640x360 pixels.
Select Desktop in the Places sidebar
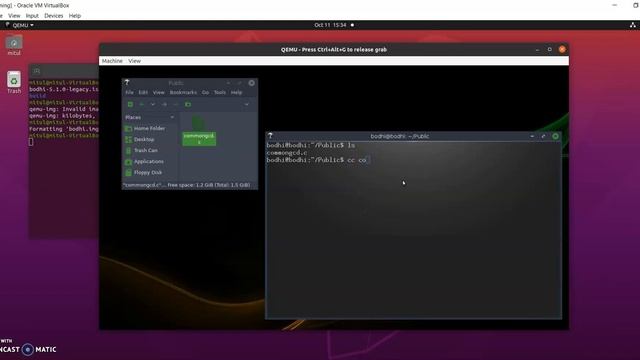click(140, 139)
